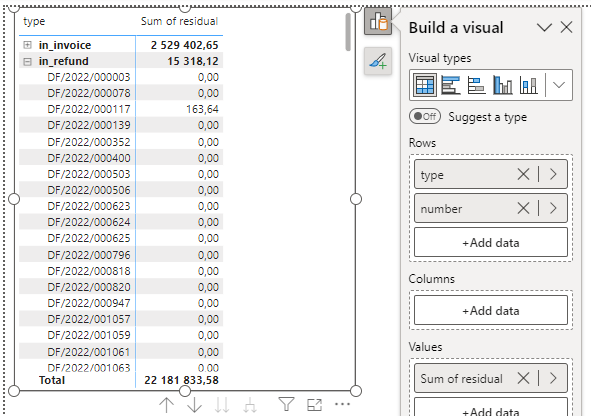This screenshot has width=591, height=416.
Task: Expand the in_invoice row
Action: click(x=28, y=45)
